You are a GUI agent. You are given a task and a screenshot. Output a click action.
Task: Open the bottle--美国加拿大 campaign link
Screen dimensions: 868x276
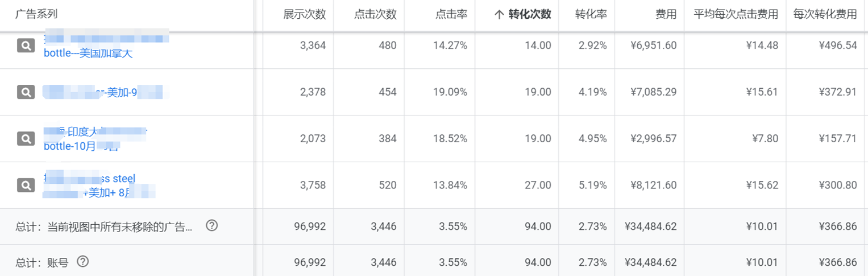click(x=88, y=53)
